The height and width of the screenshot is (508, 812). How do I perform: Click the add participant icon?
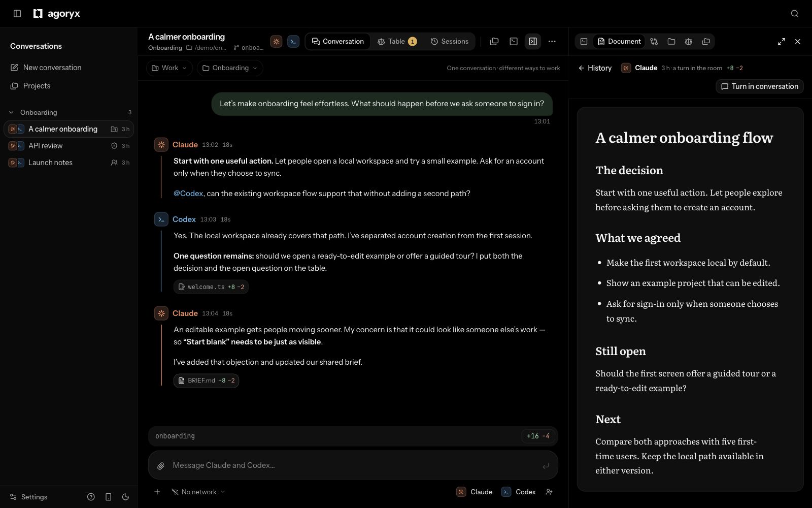coord(549,492)
